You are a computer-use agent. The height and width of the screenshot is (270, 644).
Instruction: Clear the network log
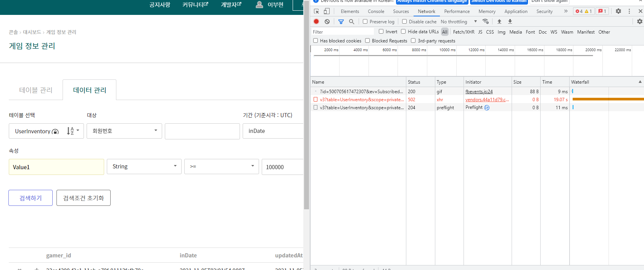pyautogui.click(x=327, y=21)
